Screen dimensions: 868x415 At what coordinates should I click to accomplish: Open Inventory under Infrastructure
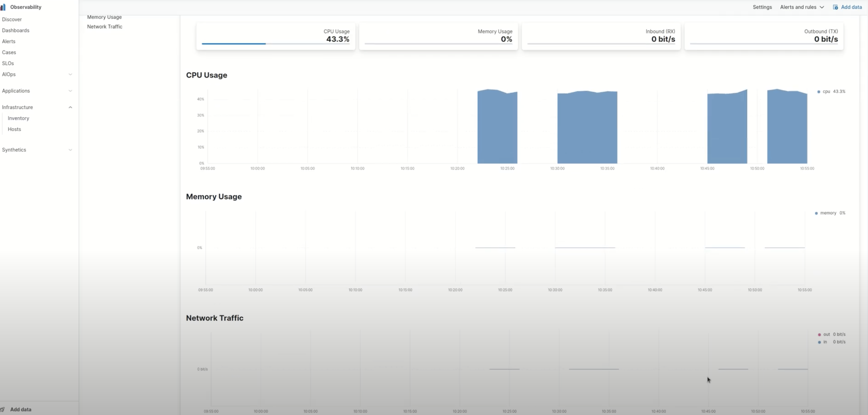[x=18, y=118]
